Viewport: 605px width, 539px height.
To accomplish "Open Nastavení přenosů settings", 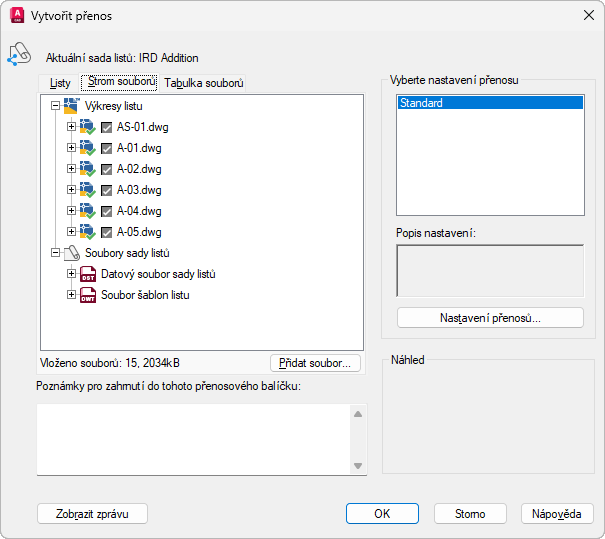I will 490,318.
